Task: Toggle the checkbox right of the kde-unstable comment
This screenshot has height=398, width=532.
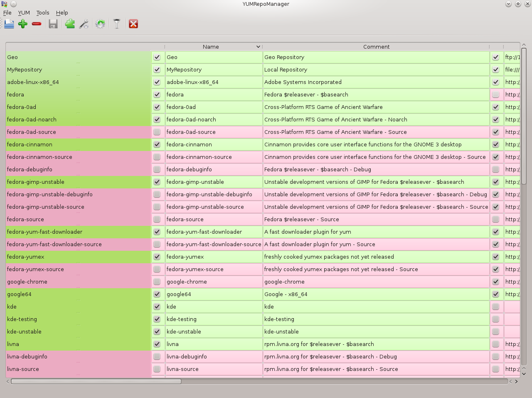Action: [x=495, y=331]
